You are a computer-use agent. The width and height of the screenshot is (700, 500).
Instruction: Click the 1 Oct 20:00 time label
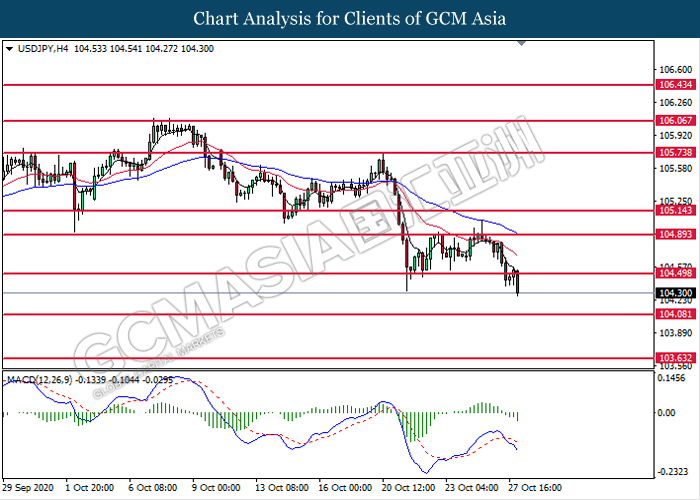click(x=89, y=488)
